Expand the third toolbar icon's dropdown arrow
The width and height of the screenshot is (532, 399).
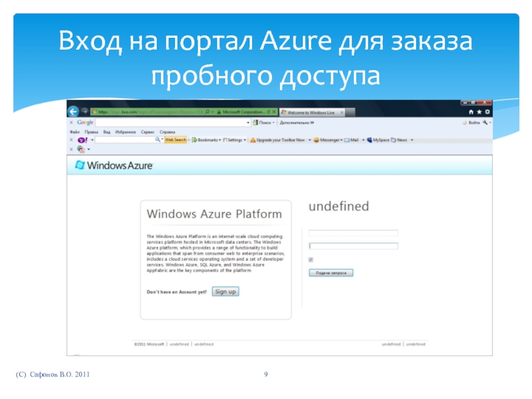coord(88,149)
